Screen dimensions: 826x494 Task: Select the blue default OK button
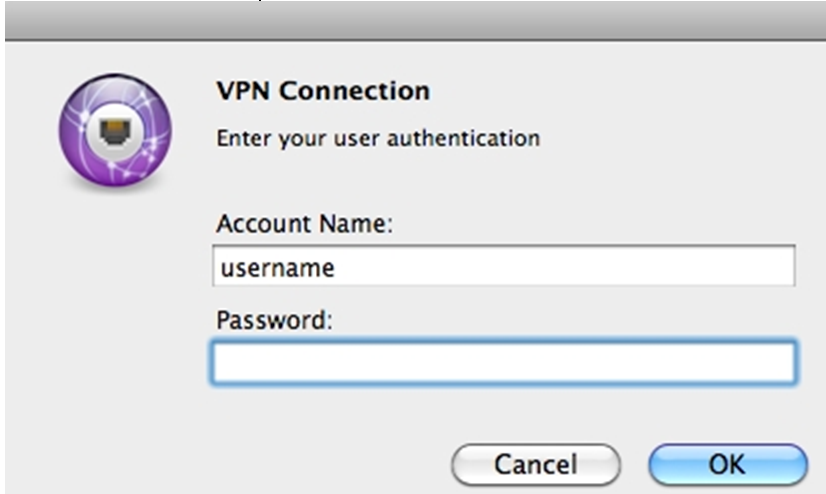[x=727, y=465]
